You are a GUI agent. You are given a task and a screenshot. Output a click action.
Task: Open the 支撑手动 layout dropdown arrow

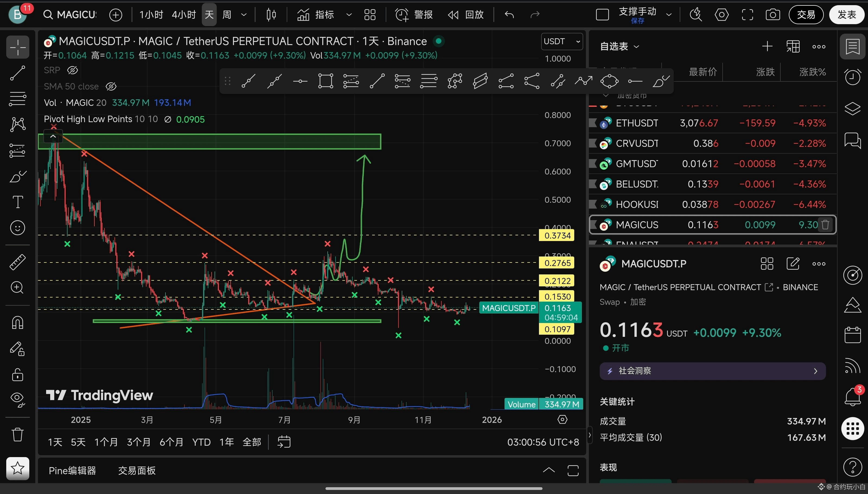pos(669,15)
